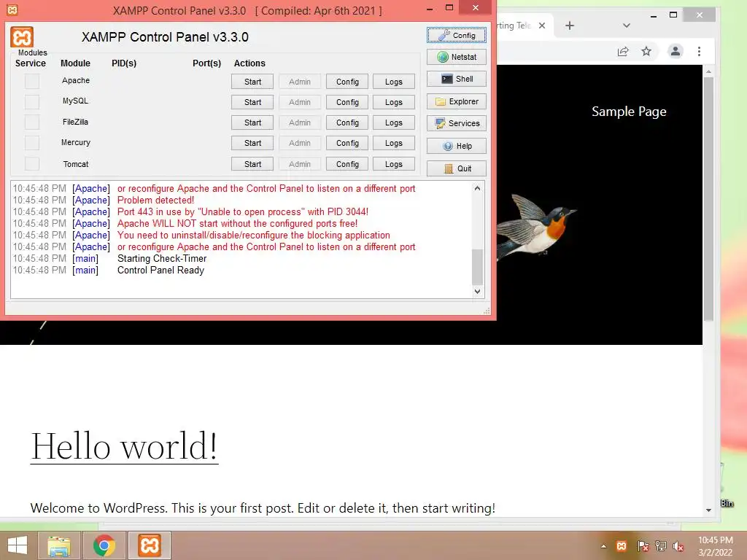
Task: Click XAMPP icon in system tray
Action: point(622,546)
